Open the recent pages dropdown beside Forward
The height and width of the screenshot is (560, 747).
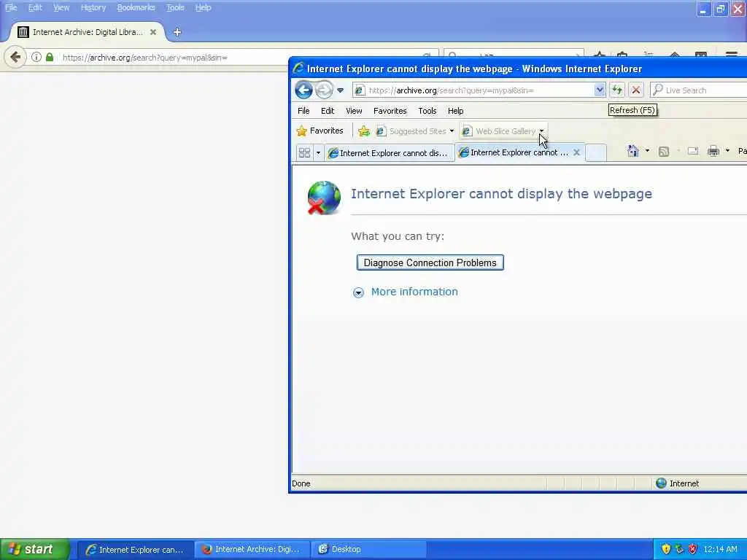pos(340,90)
